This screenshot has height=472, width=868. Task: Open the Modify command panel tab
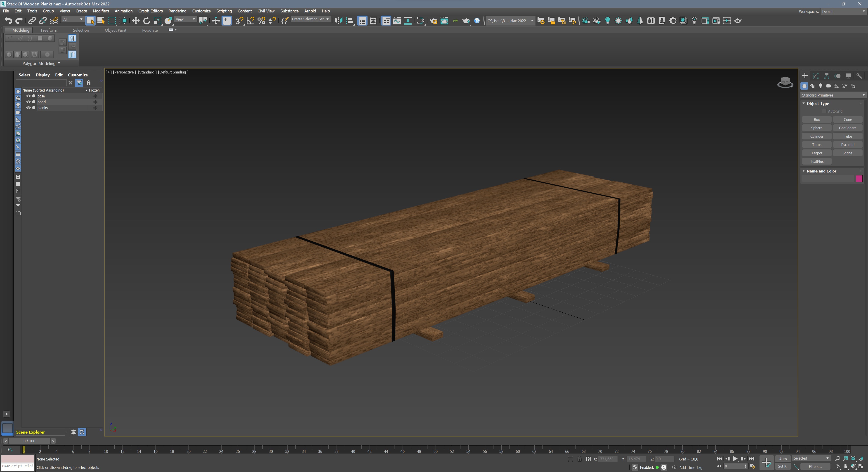[x=816, y=76]
